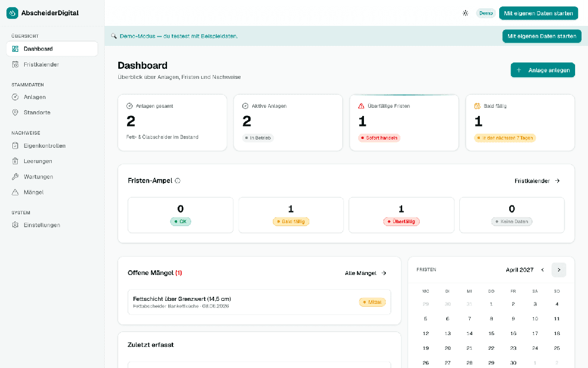Select April 30 in the calendar
Image resolution: width=588 pixels, height=368 pixels.
(x=513, y=363)
